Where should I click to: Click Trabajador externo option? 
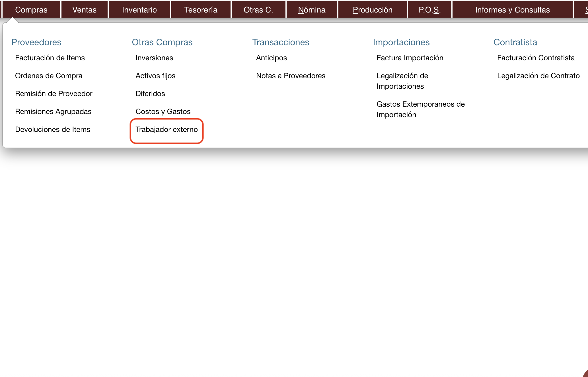tap(166, 130)
